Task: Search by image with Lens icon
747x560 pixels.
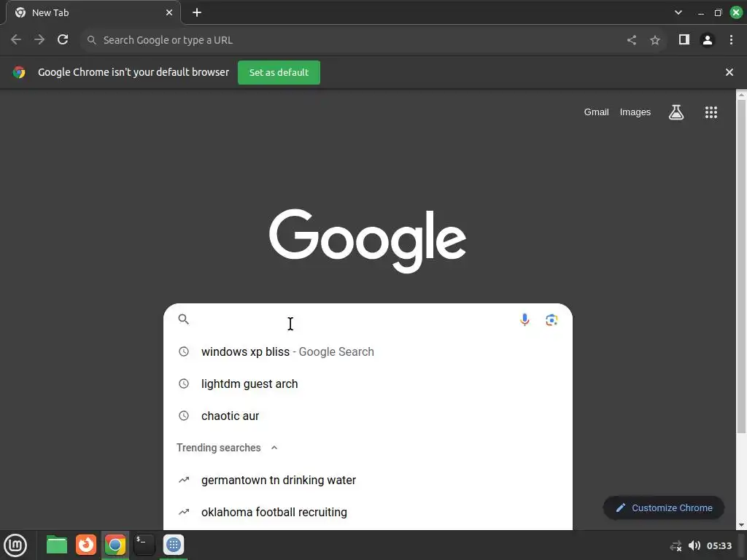Action: tap(551, 320)
